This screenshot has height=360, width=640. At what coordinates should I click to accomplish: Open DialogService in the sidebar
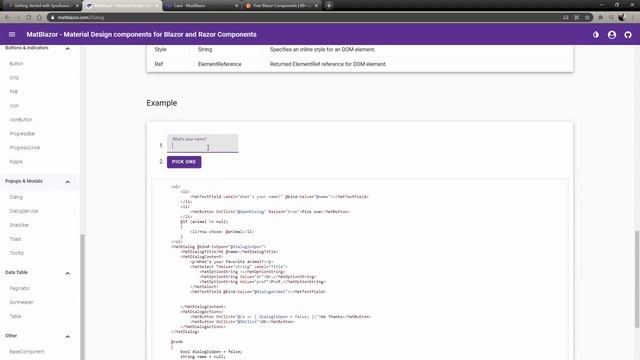point(24,211)
